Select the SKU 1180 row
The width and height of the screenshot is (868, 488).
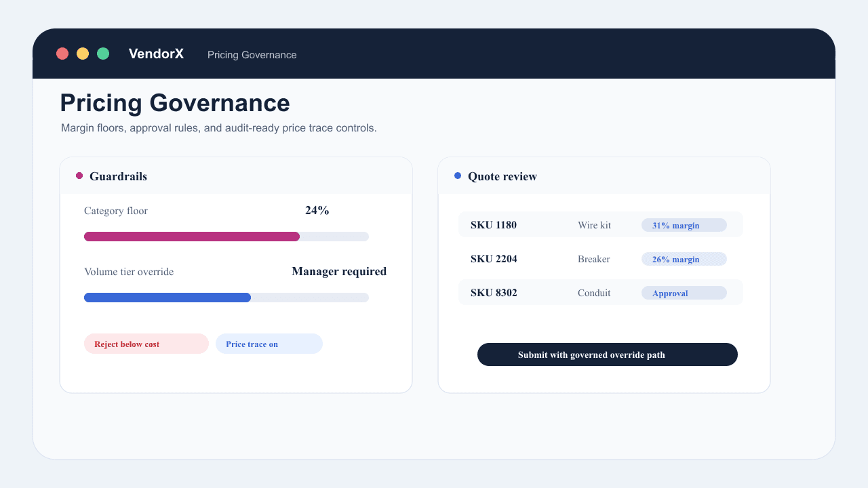tap(601, 224)
